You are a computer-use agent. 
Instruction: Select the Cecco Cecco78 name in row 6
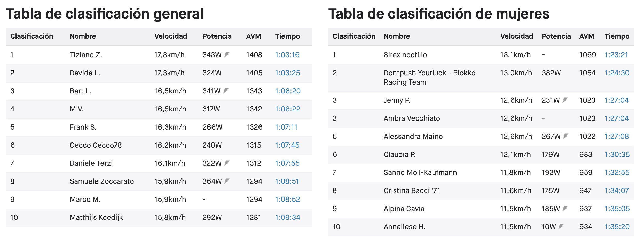(x=96, y=145)
